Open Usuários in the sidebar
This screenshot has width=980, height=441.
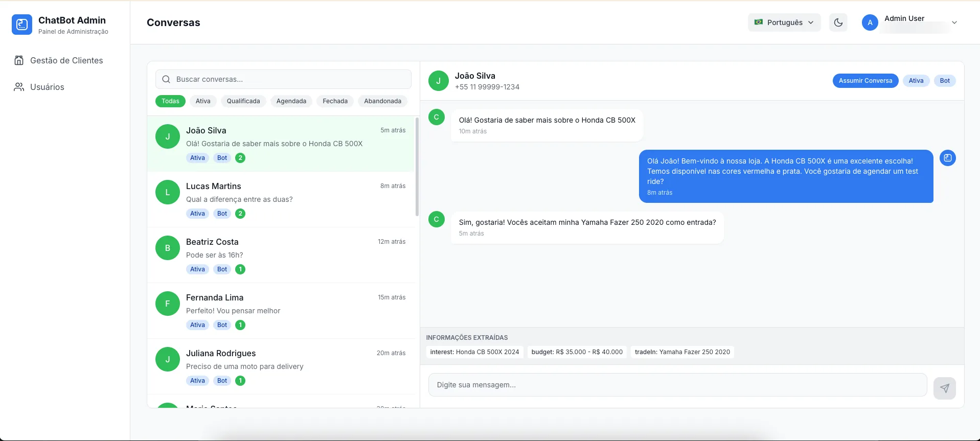(65, 87)
